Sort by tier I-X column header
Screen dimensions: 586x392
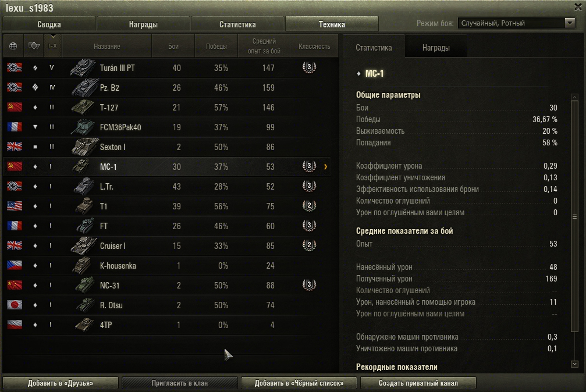click(x=53, y=46)
